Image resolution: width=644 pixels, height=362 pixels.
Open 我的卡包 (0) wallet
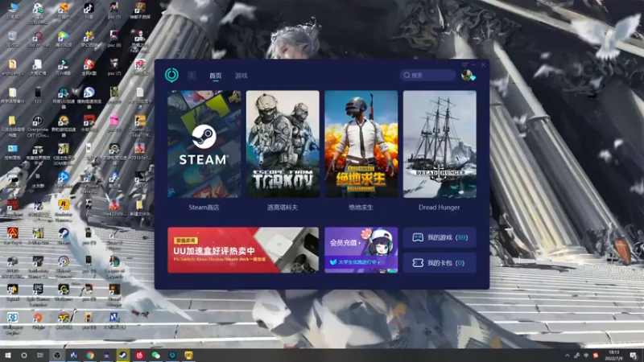[440, 263]
